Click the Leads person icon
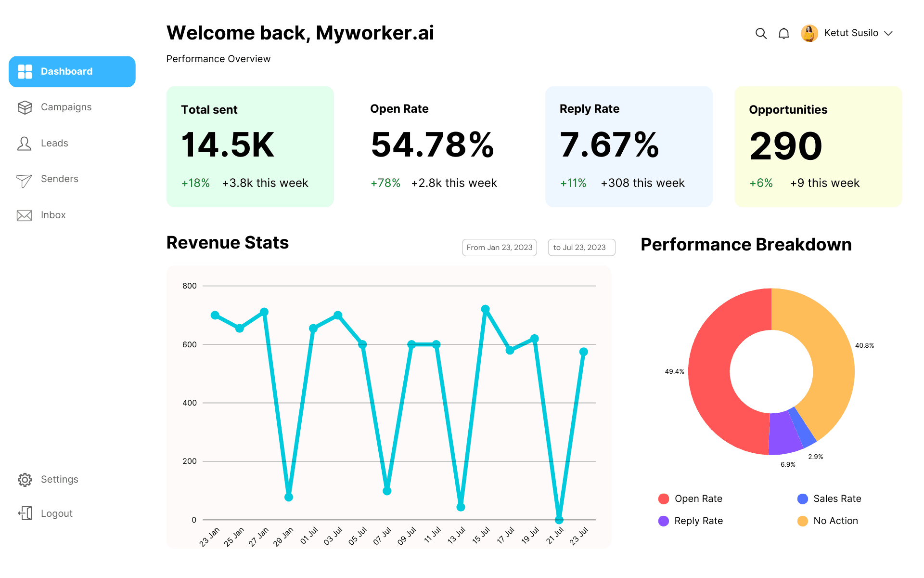 pos(24,144)
